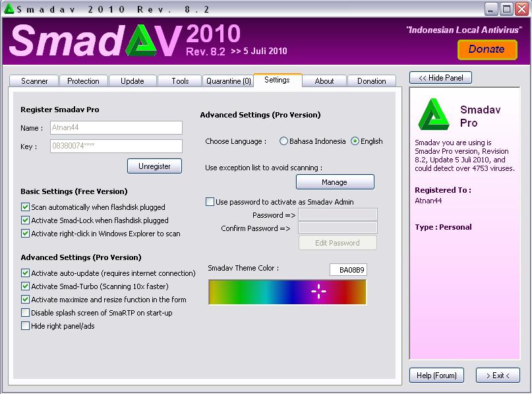This screenshot has width=532, height=394.
Task: Click 'Rev. 8.2' text in banner
Action: (205, 51)
